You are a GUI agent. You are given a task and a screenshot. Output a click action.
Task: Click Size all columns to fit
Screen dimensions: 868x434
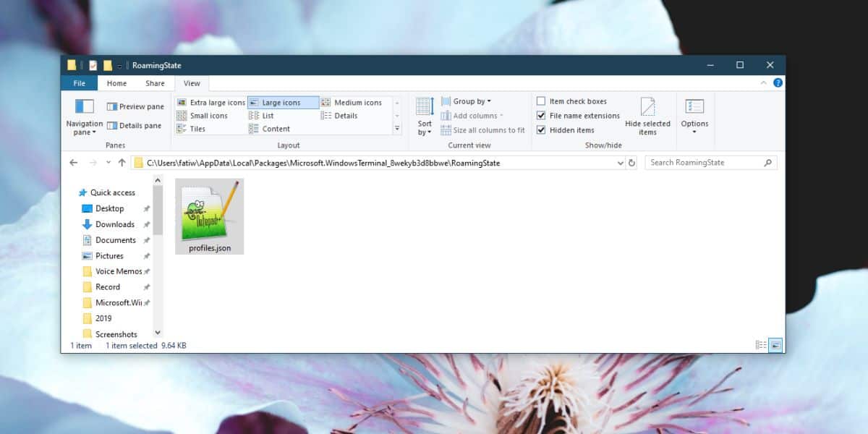[482, 130]
